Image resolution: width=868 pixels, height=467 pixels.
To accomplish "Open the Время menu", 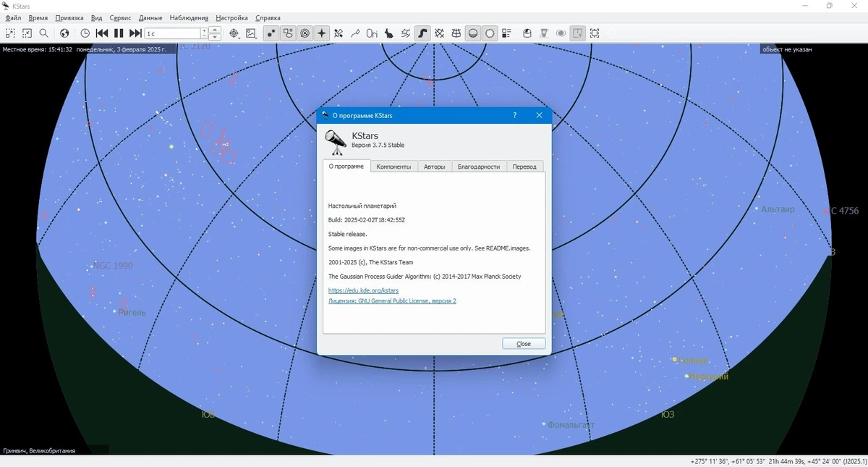I will [38, 17].
